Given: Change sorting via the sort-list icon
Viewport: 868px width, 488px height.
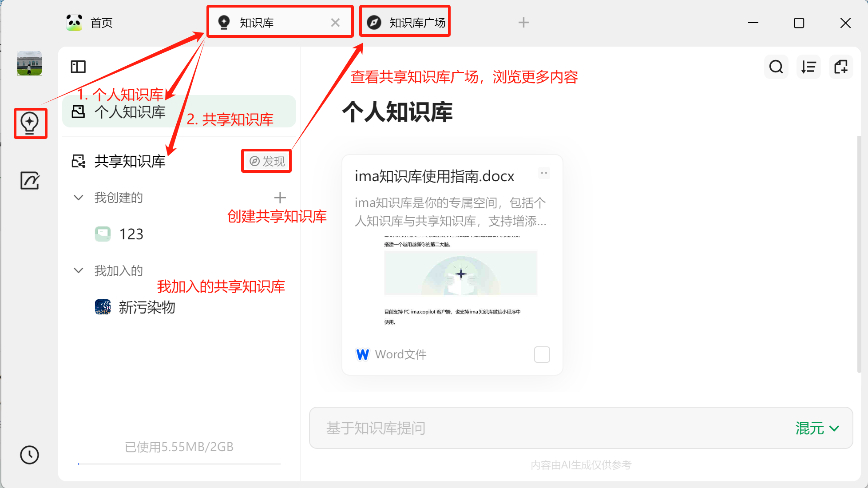Looking at the screenshot, I should (809, 67).
